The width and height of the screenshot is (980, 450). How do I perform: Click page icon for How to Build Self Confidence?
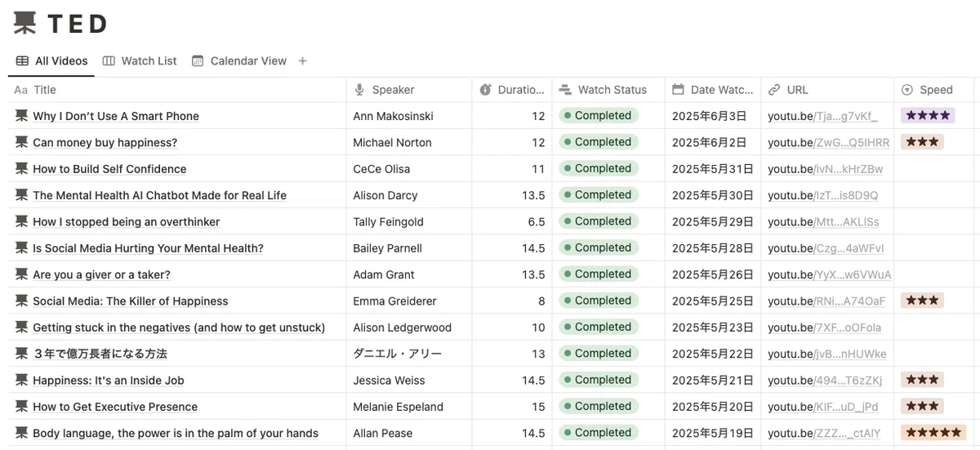click(x=21, y=168)
